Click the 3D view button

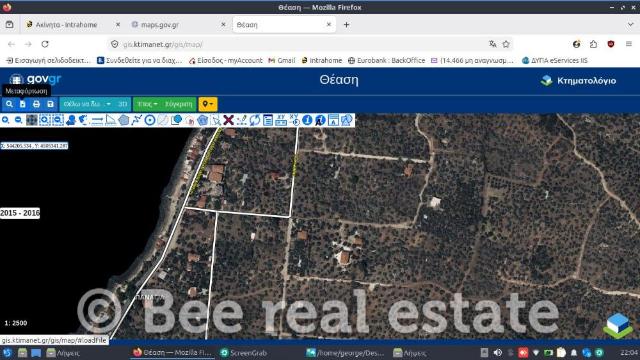click(x=122, y=104)
